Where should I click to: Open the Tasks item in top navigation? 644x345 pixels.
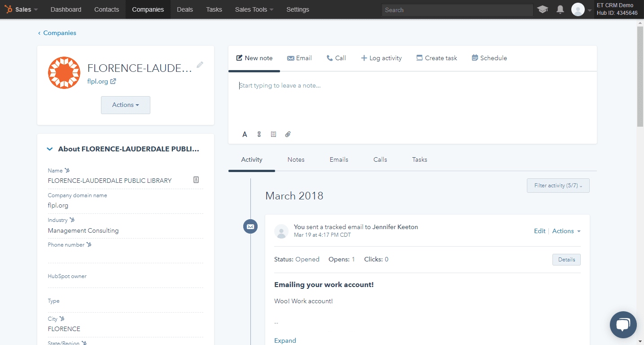tap(214, 9)
